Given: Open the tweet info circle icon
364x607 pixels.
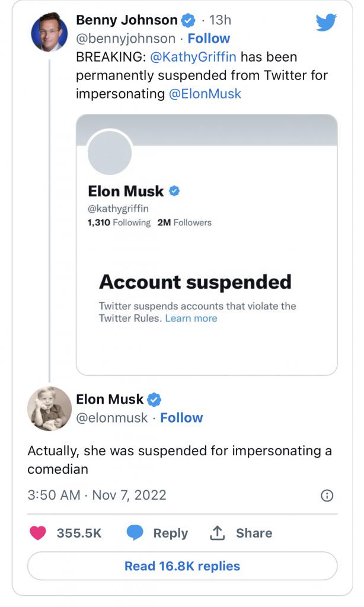Looking at the screenshot, I should click(x=326, y=496).
